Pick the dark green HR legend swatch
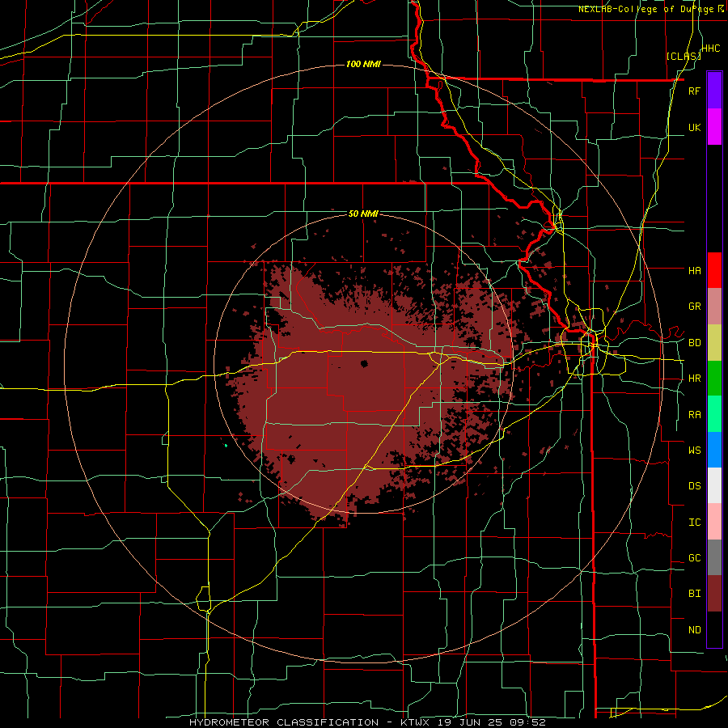 pos(714,379)
